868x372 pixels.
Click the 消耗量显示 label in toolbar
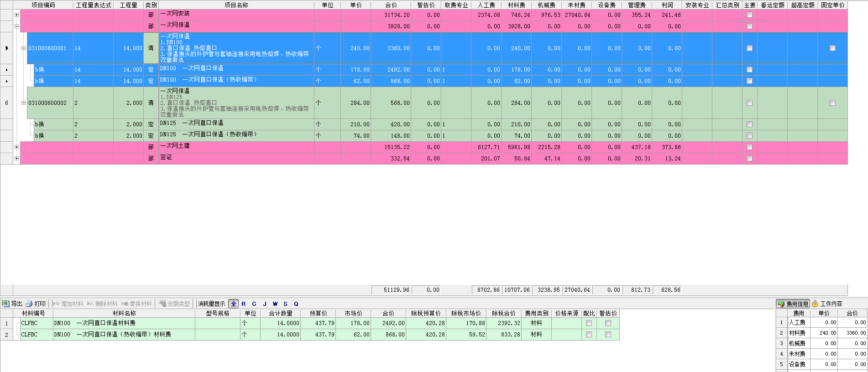pyautogui.click(x=211, y=304)
